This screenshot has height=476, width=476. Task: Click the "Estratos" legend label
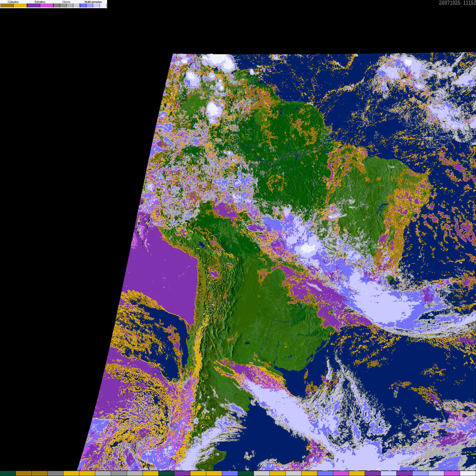click(40, 2)
